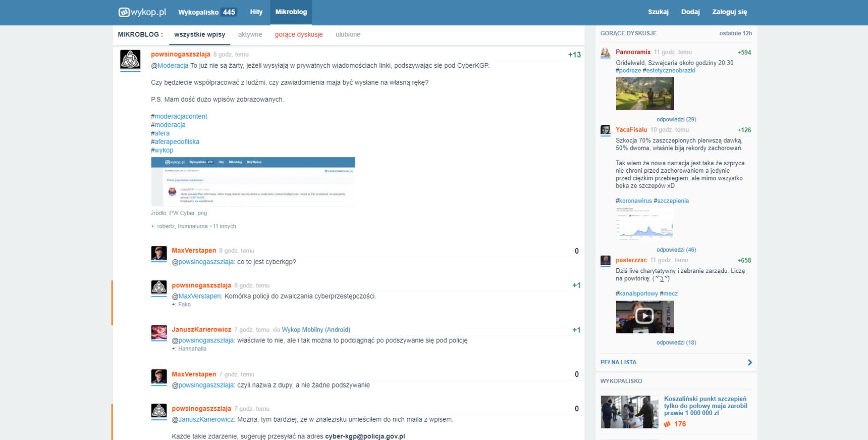Open the main post timestamp 8 godz. temu
The width and height of the screenshot is (868, 440).
(x=231, y=55)
